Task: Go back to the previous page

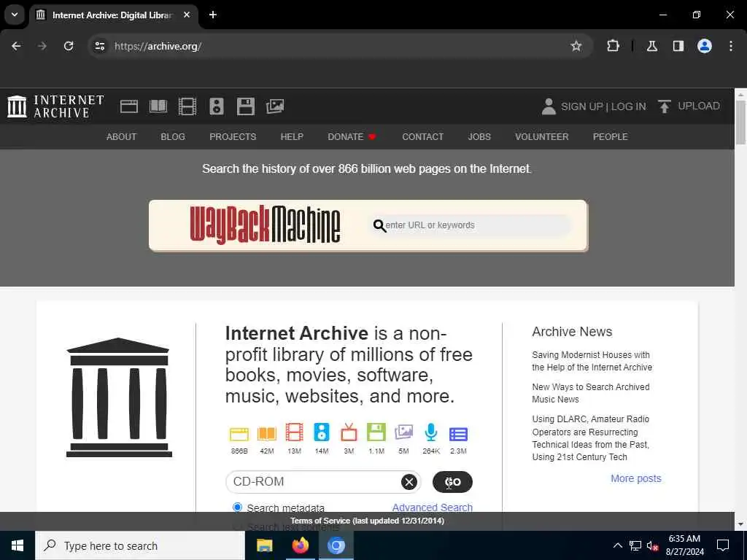Action: click(x=16, y=46)
